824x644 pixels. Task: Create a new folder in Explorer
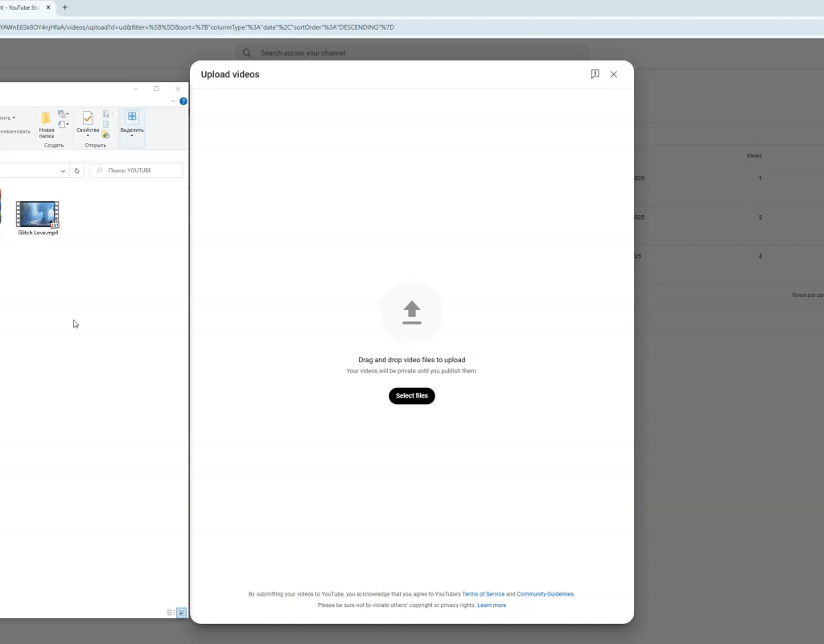pos(47,123)
